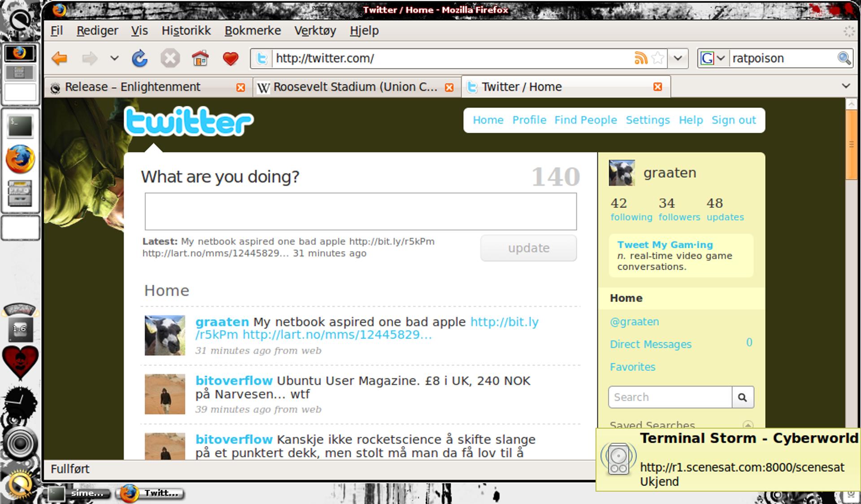Close the Twitter / Home tab
This screenshot has width=861, height=504.
[658, 87]
